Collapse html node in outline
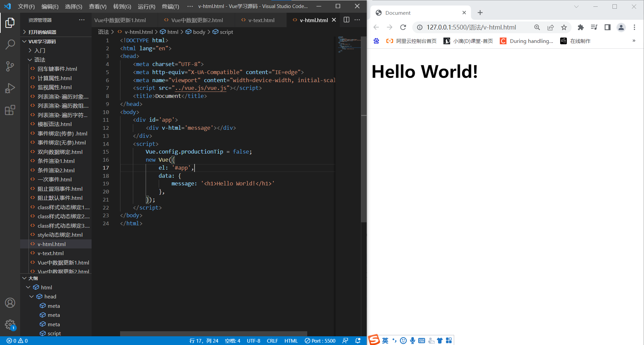This screenshot has height=345, width=644. 28,287
